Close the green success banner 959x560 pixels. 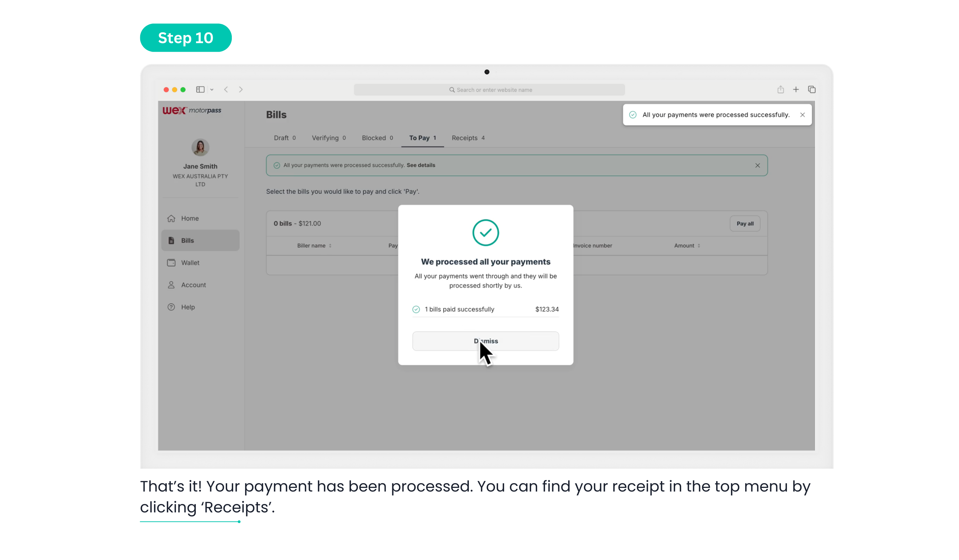[x=757, y=165]
